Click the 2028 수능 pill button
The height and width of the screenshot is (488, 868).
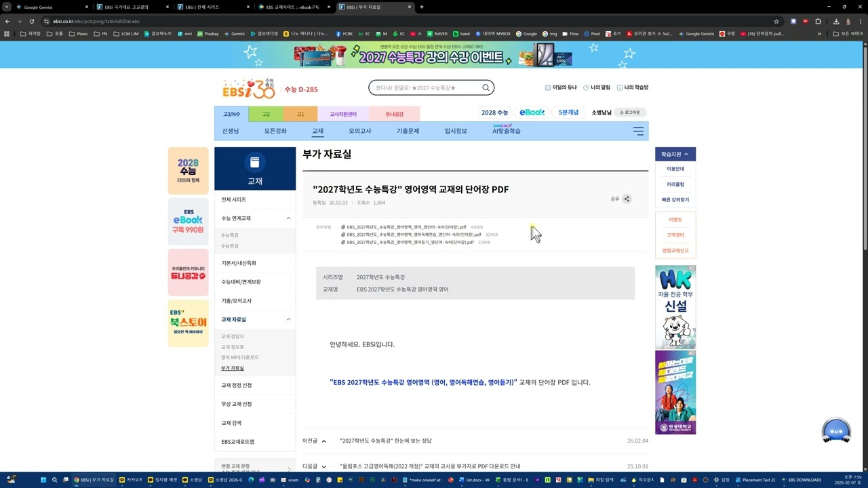[494, 113]
